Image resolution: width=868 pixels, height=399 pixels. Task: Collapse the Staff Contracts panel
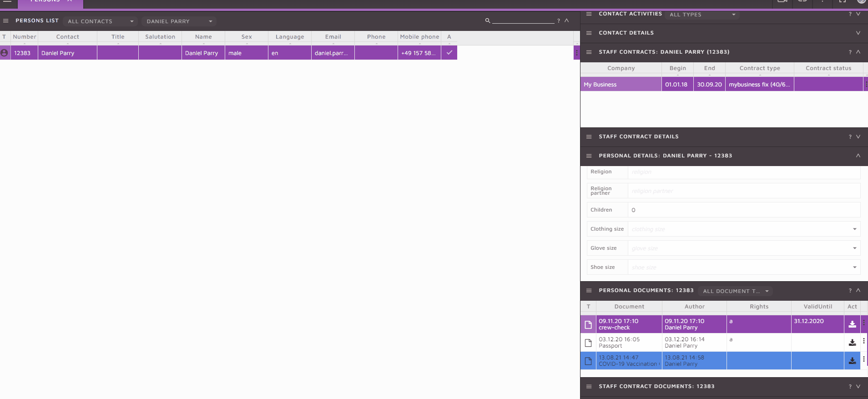point(858,52)
